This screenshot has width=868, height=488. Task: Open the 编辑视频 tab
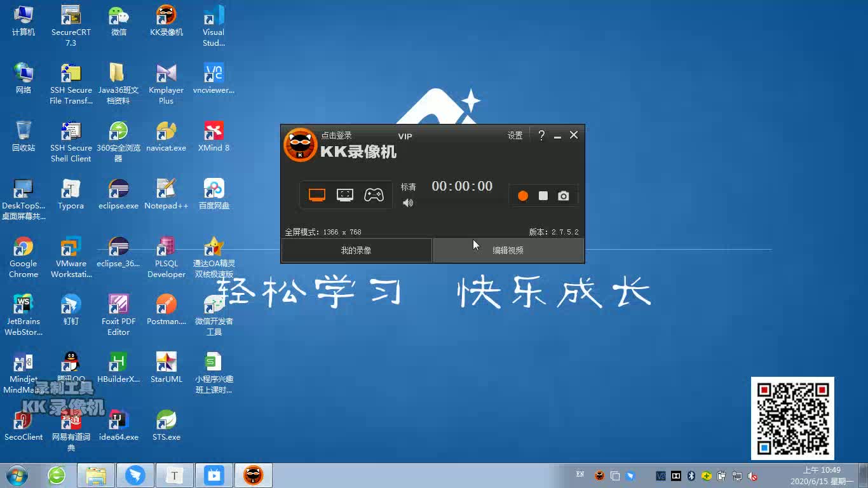(508, 250)
